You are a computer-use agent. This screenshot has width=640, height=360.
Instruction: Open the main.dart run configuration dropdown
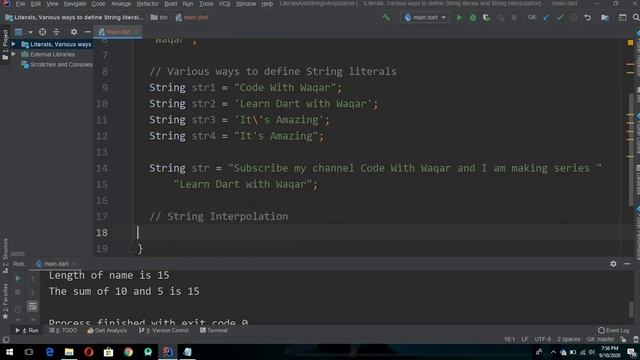coord(425,18)
